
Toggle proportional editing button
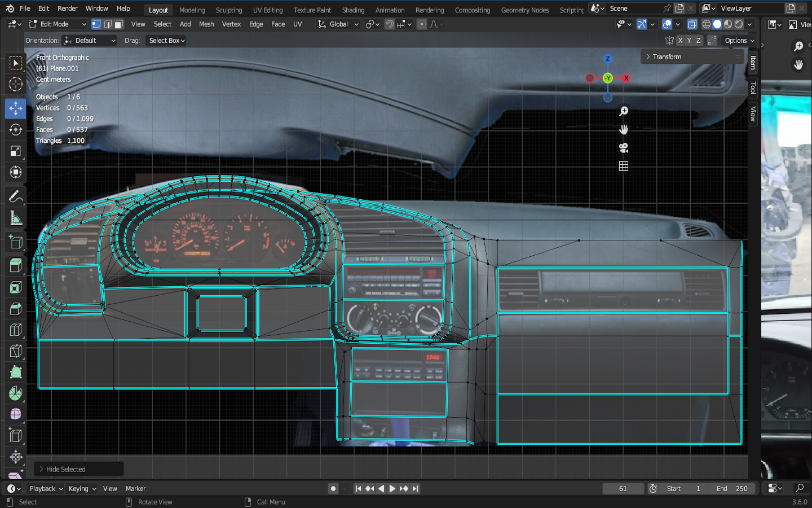click(x=422, y=24)
